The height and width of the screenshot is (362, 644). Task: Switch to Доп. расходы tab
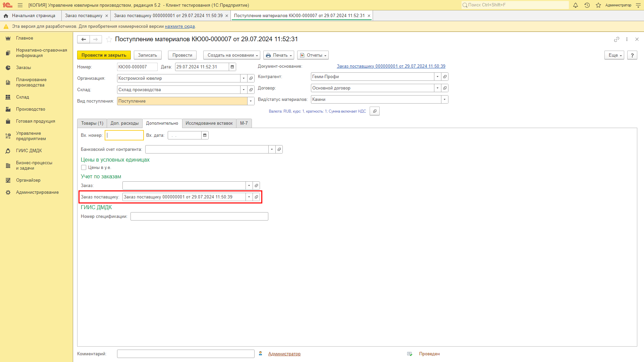124,123
